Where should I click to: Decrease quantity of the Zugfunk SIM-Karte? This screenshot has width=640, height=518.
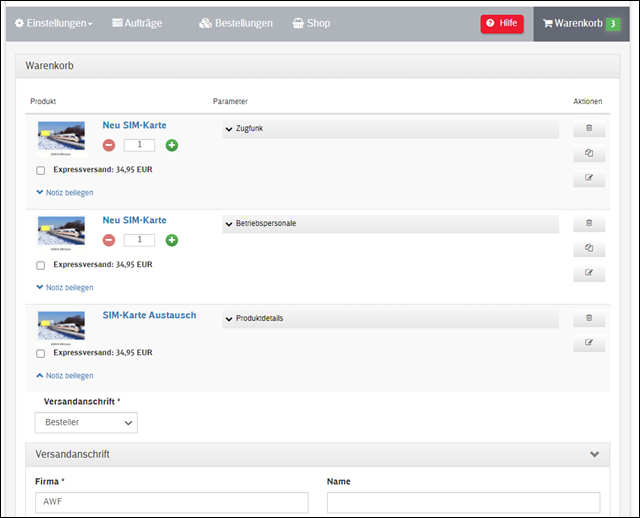[x=109, y=145]
